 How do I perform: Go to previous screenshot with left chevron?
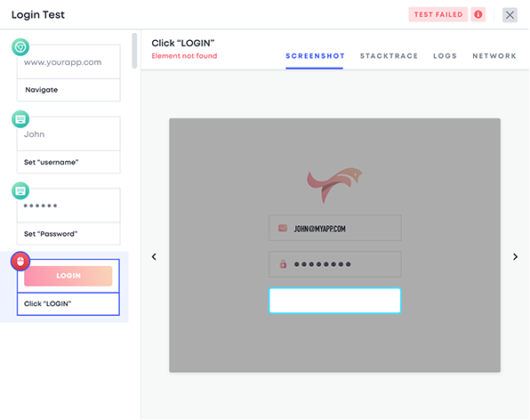pos(154,256)
